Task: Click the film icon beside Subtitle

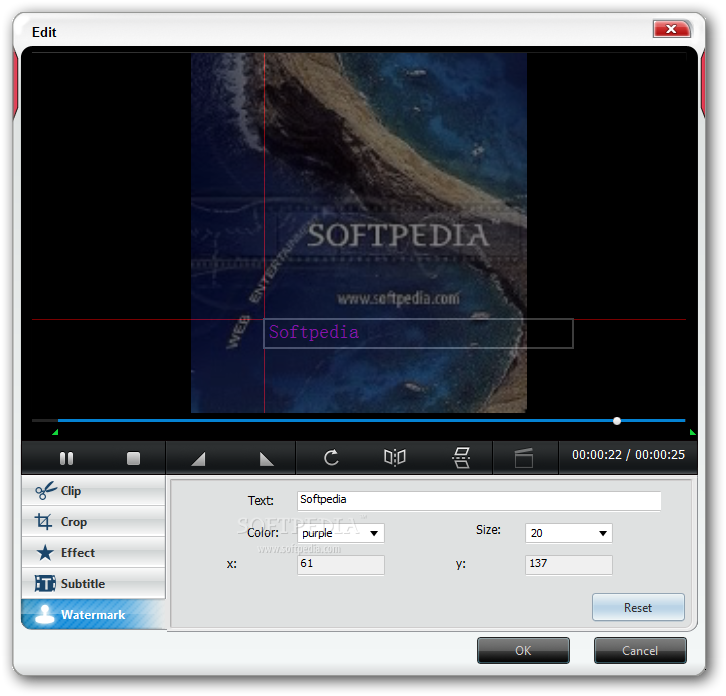Action: point(45,583)
